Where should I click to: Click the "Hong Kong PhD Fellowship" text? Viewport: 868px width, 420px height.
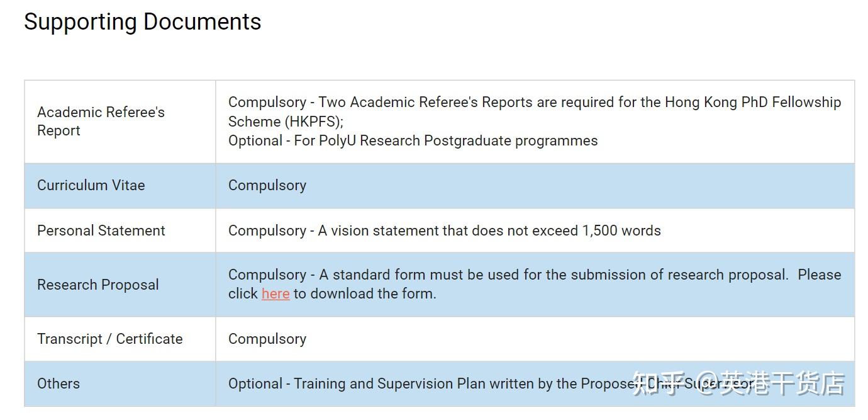[753, 102]
